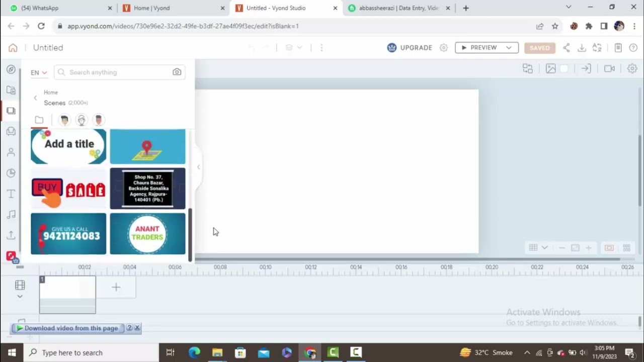Screen dimensions: 644x362
Task: Switch to the abbassheerazi browser tab
Action: 399,8
